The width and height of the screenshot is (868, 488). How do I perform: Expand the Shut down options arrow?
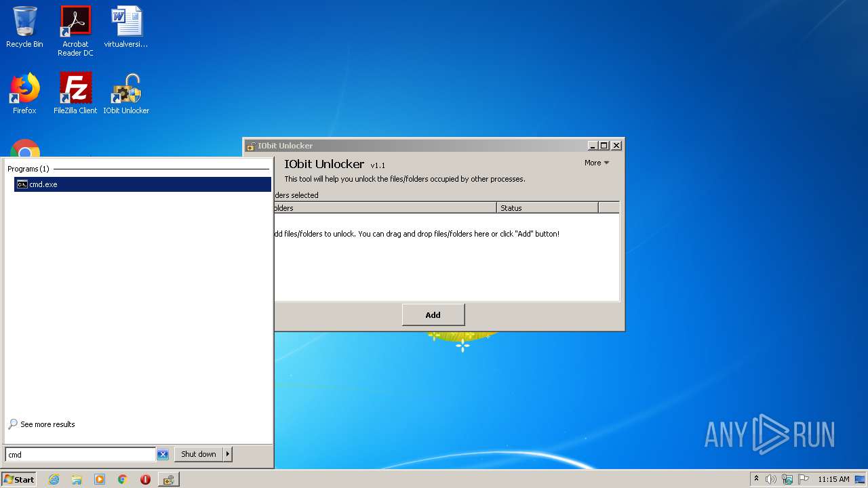click(x=228, y=454)
